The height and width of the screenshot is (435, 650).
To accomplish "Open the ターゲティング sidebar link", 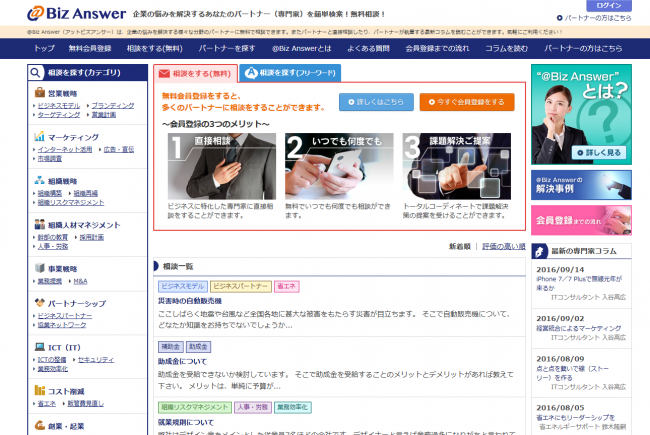I will point(59,115).
